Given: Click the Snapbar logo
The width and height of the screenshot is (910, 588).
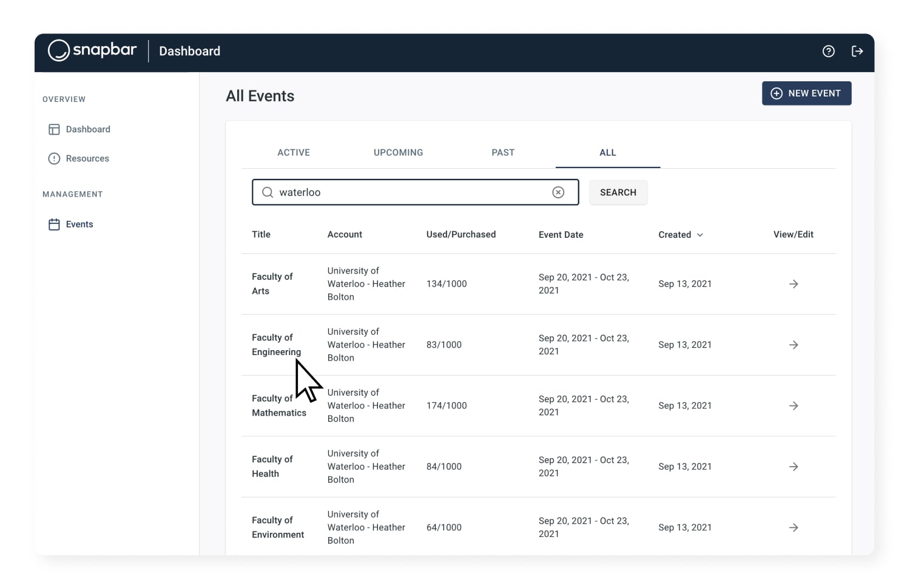Looking at the screenshot, I should [x=92, y=50].
